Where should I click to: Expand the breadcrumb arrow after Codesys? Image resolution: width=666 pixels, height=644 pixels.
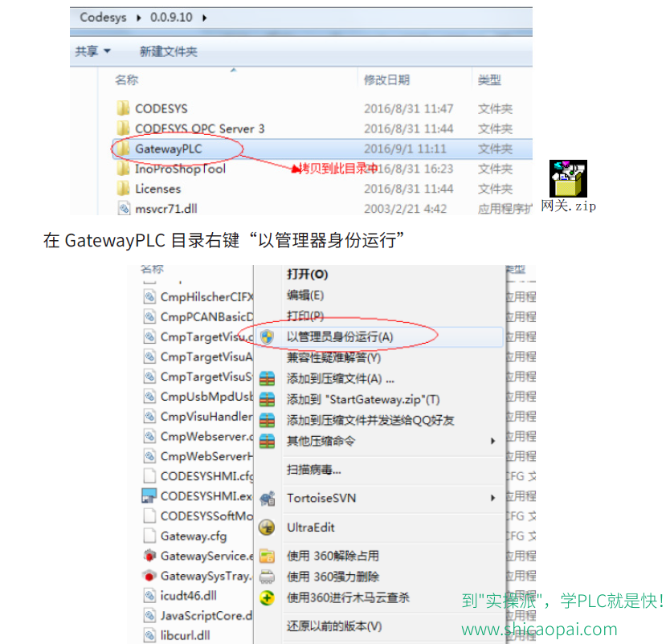tap(139, 18)
